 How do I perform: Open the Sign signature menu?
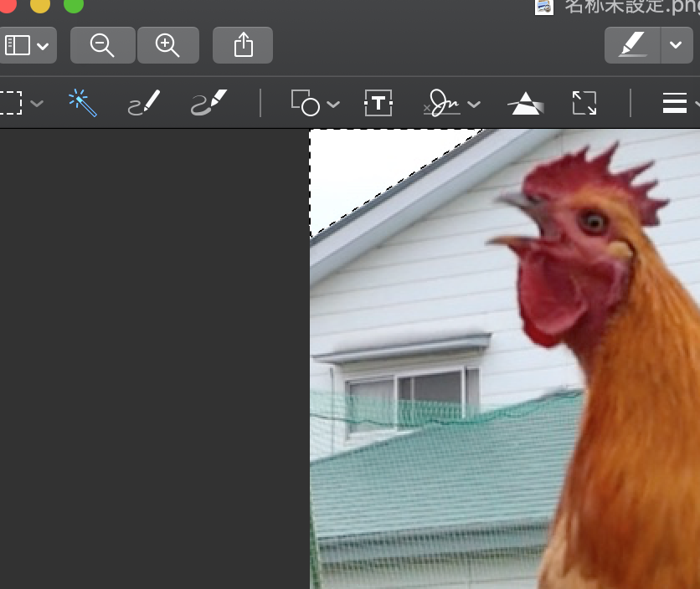tap(451, 103)
